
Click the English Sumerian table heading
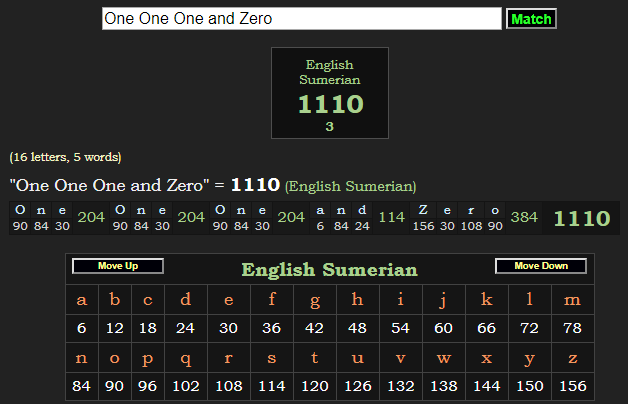[x=329, y=270]
